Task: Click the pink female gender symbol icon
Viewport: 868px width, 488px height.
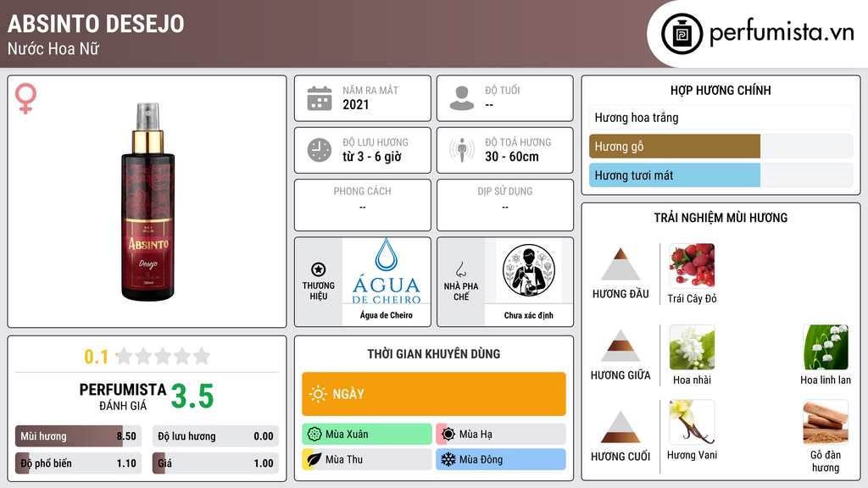Action: click(25, 98)
